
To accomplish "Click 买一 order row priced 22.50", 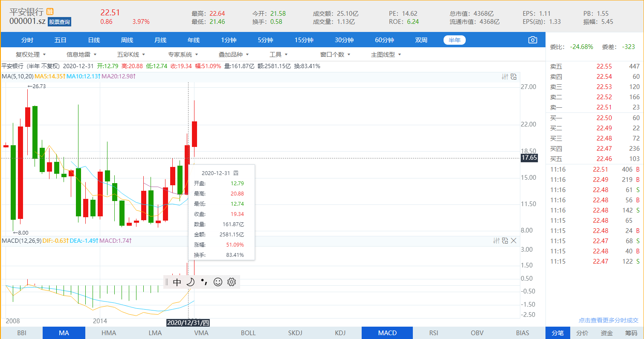I will [x=595, y=118].
